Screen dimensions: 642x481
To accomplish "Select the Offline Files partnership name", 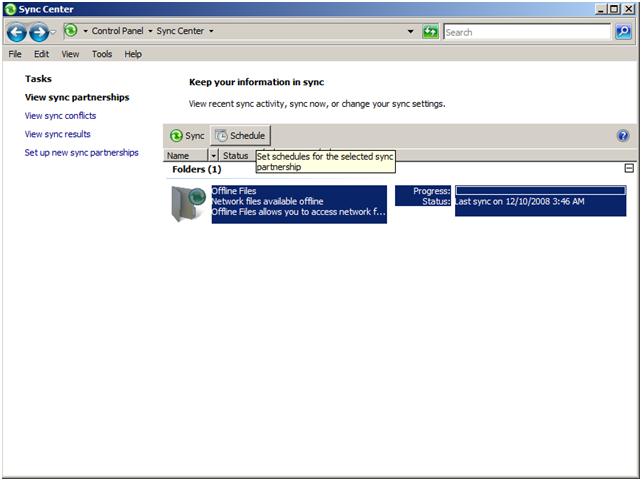I will tap(234, 191).
